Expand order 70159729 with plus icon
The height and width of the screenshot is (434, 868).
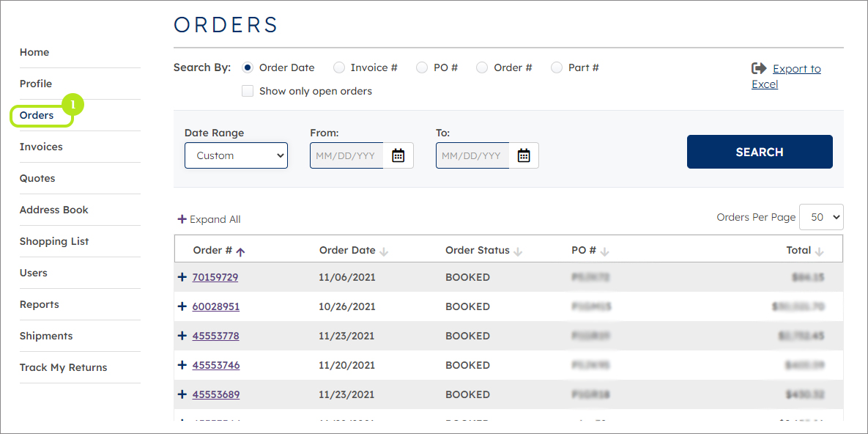pyautogui.click(x=182, y=277)
